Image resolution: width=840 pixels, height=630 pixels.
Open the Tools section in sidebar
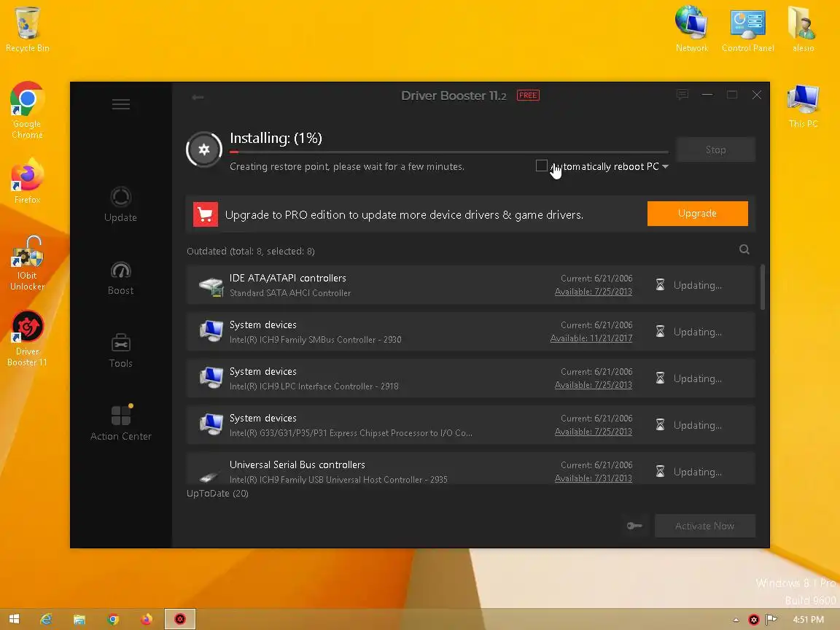coord(120,350)
